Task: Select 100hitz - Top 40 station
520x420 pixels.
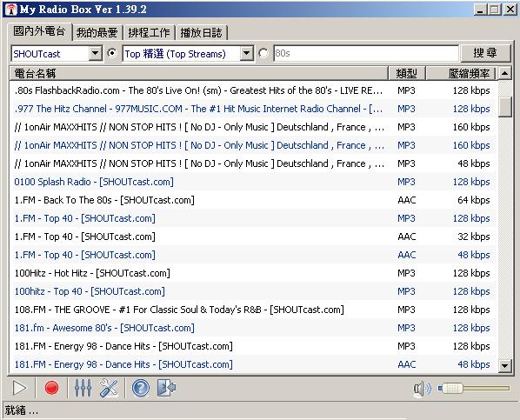Action: pyautogui.click(x=254, y=291)
